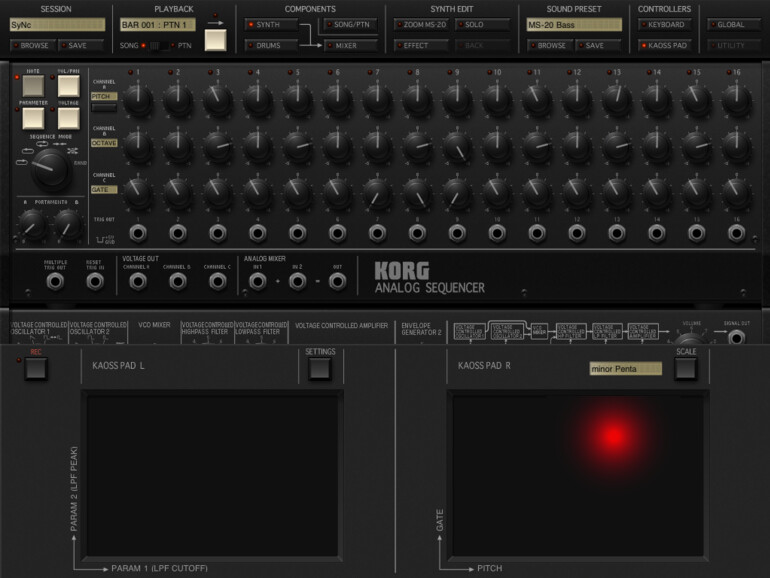Viewport: 770px width, 578px height.
Task: Toggle the SOLO synth edit button
Action: [x=482, y=24]
